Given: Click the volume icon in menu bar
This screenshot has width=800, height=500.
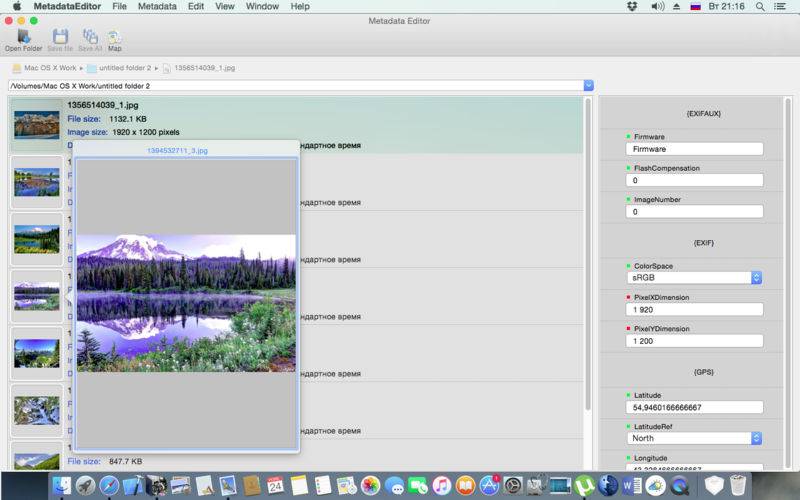Looking at the screenshot, I should click(658, 7).
